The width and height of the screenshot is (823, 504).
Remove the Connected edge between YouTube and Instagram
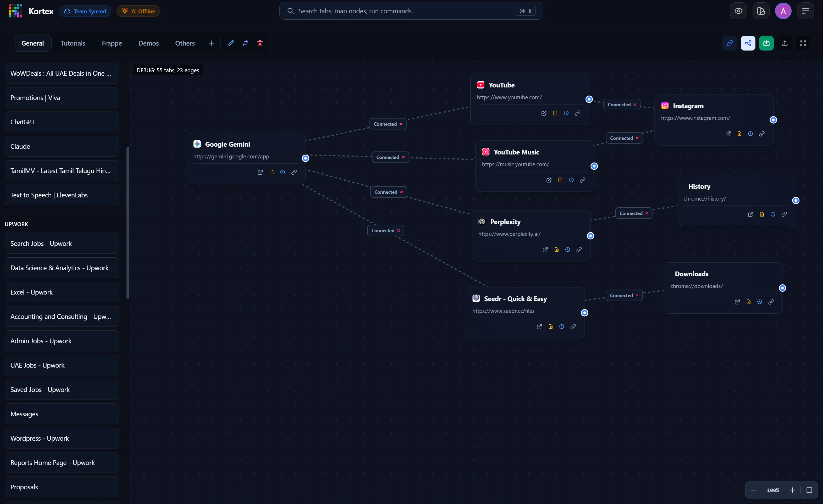tap(635, 104)
